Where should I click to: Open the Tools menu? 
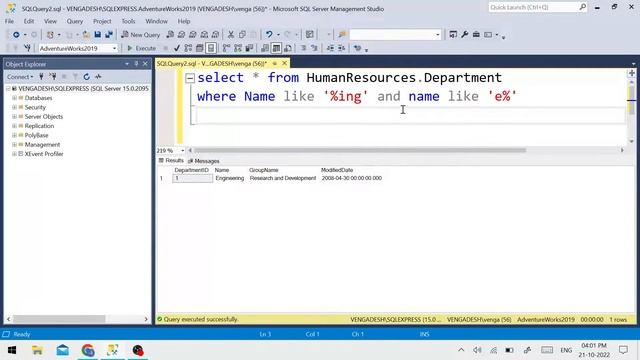click(x=128, y=21)
